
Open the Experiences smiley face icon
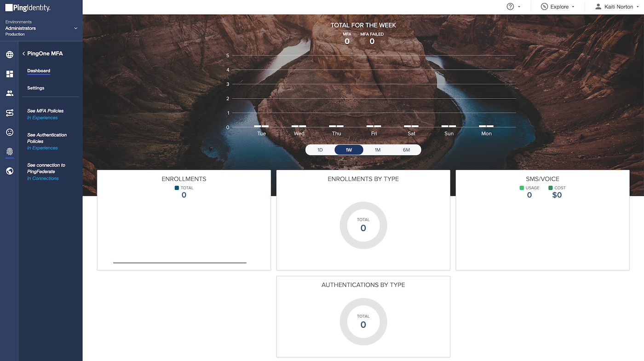click(x=9, y=132)
